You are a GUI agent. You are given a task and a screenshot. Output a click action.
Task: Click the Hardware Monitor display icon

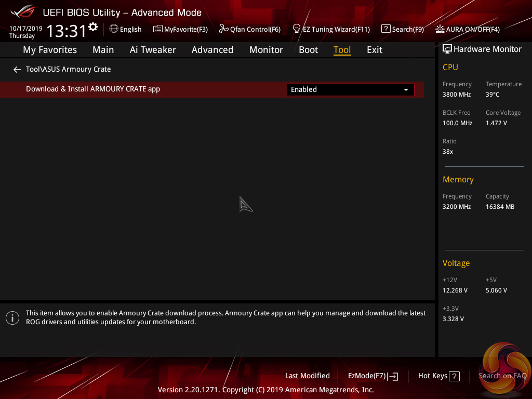pyautogui.click(x=447, y=49)
